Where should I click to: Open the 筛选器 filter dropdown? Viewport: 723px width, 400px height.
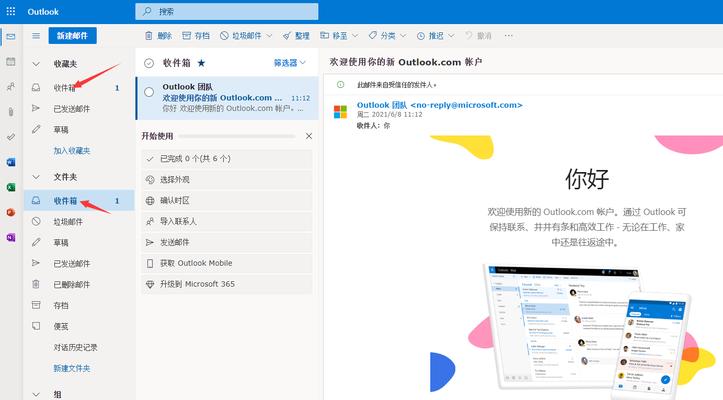pyautogui.click(x=290, y=63)
